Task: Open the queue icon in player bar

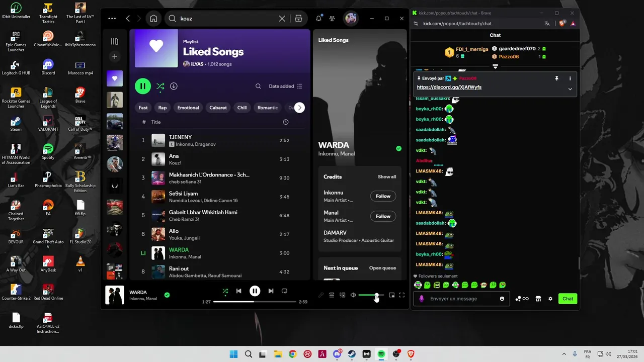Action: coord(332,295)
